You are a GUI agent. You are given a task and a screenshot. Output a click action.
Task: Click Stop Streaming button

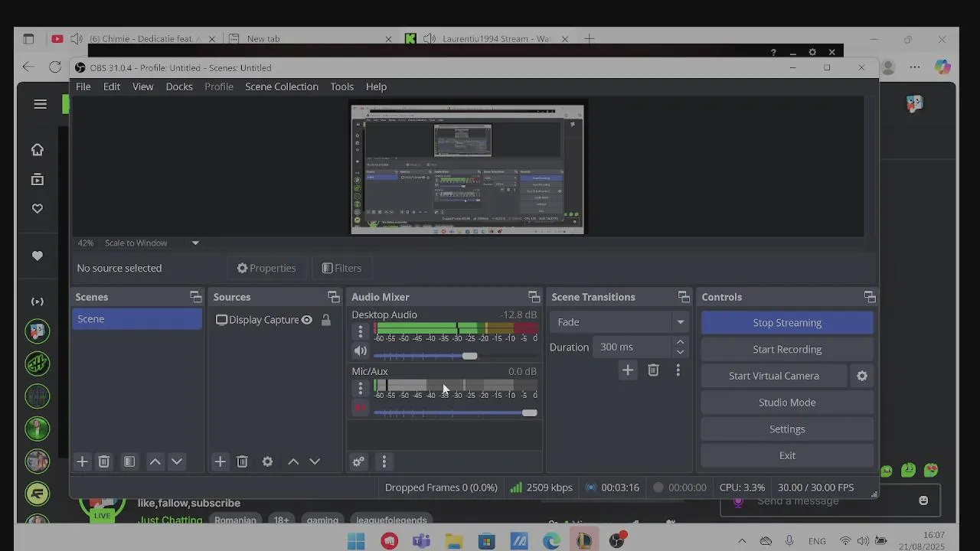click(787, 323)
